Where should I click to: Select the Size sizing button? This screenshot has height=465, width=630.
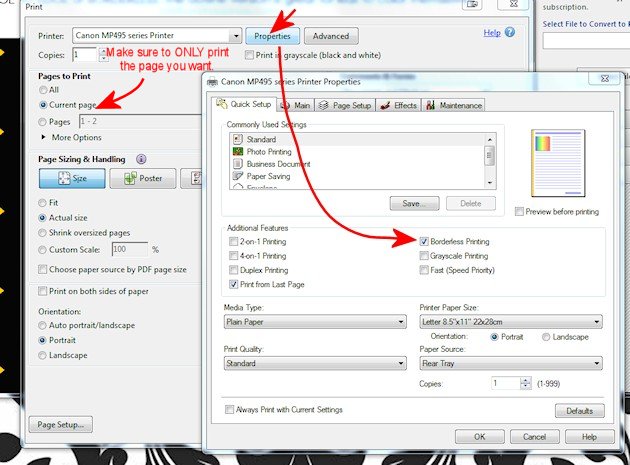pos(72,178)
